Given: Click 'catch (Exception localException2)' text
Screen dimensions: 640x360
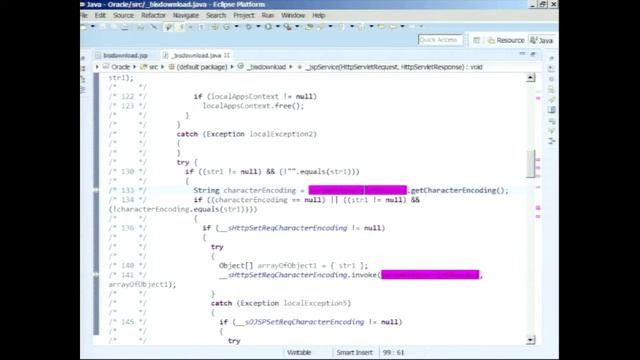Looking at the screenshot, I should [x=247, y=134].
